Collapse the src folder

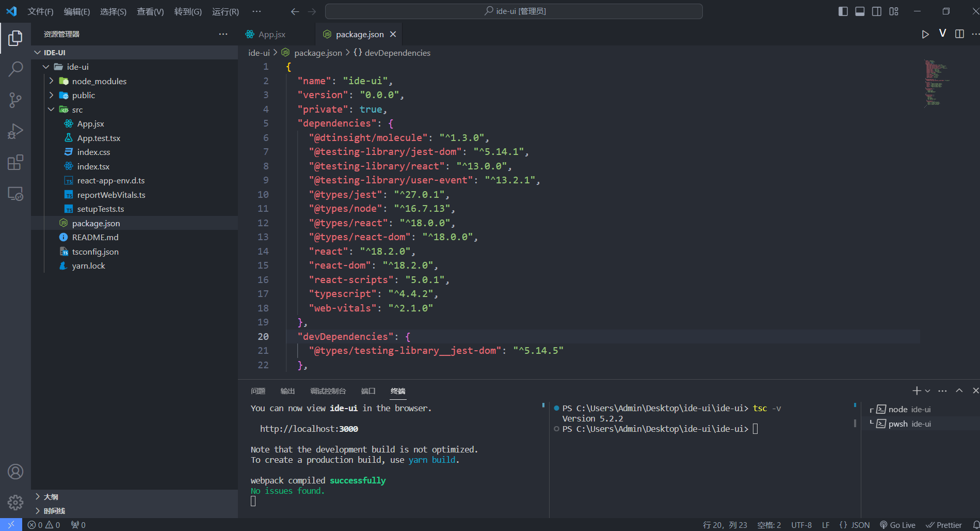(51, 109)
